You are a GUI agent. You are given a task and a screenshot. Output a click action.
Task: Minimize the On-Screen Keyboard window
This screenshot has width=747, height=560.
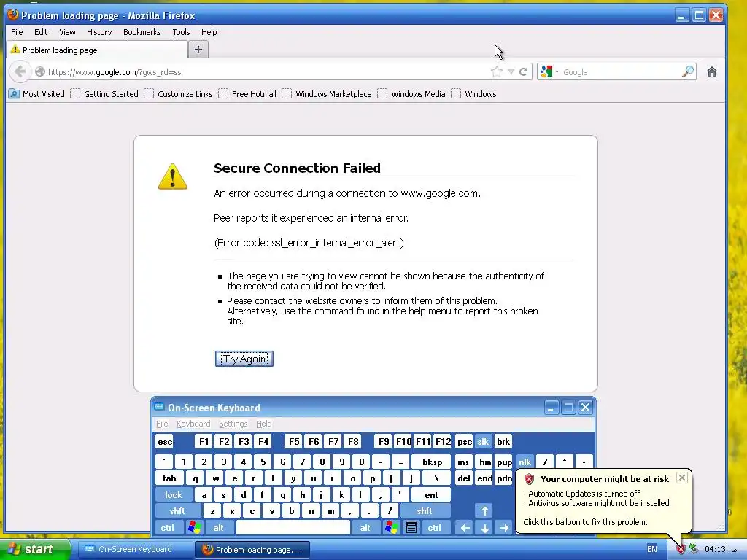pyautogui.click(x=551, y=408)
